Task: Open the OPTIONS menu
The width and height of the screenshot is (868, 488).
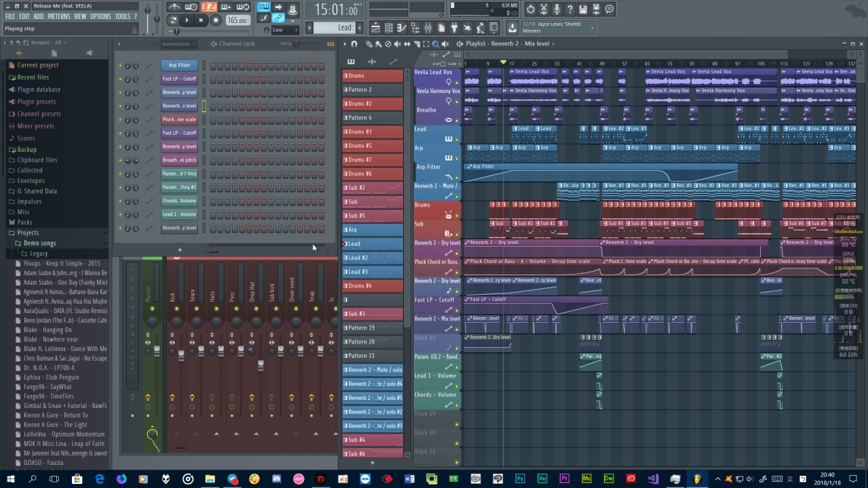Action: tap(100, 16)
